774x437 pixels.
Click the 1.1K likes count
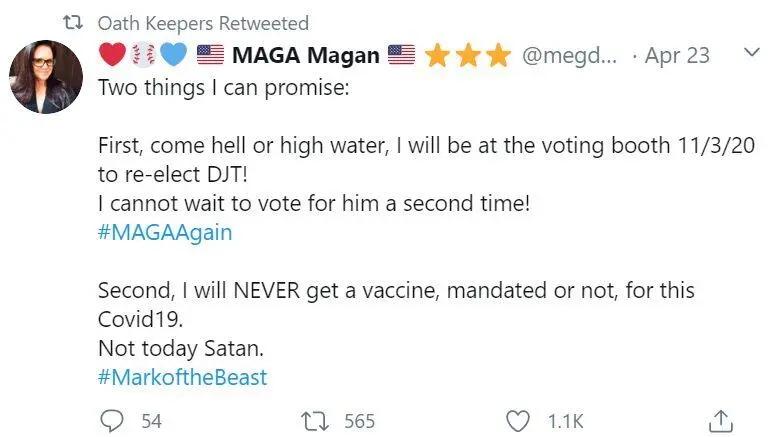click(566, 422)
